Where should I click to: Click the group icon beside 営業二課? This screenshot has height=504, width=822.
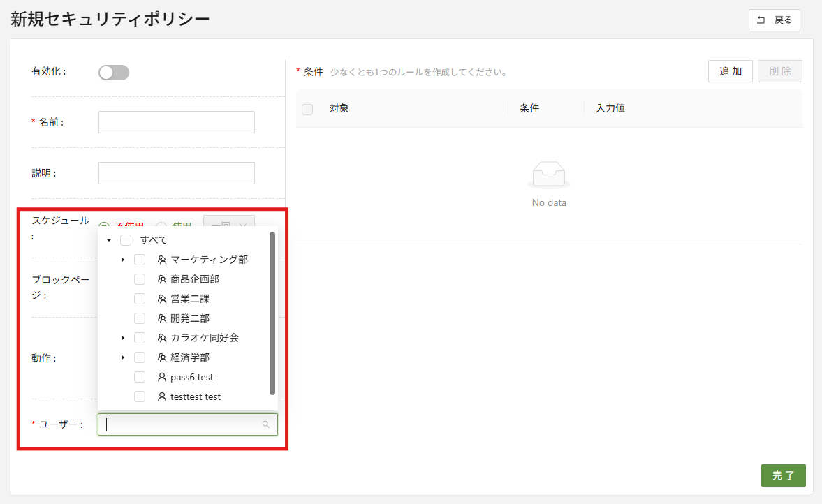pyautogui.click(x=162, y=299)
